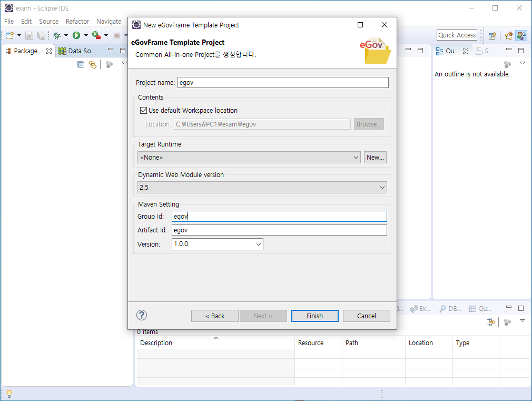Sort by Description column header
This screenshot has width=532, height=401.
(215, 343)
